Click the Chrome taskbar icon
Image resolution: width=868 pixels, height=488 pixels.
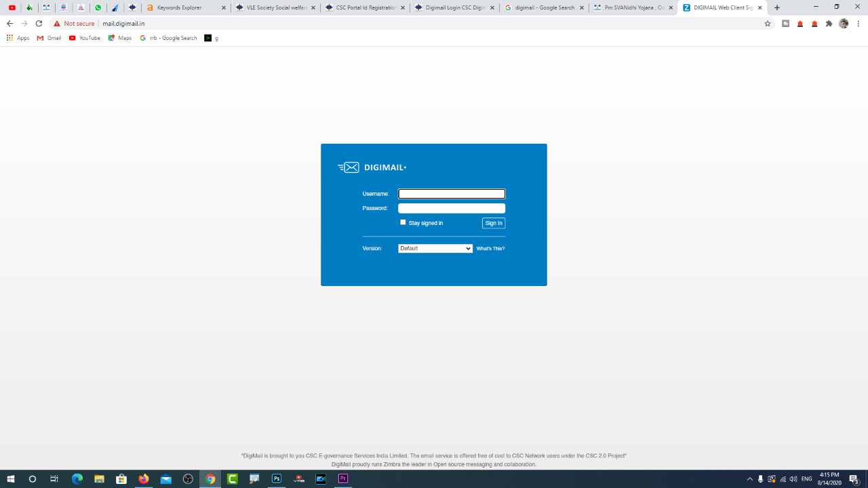[210, 479]
